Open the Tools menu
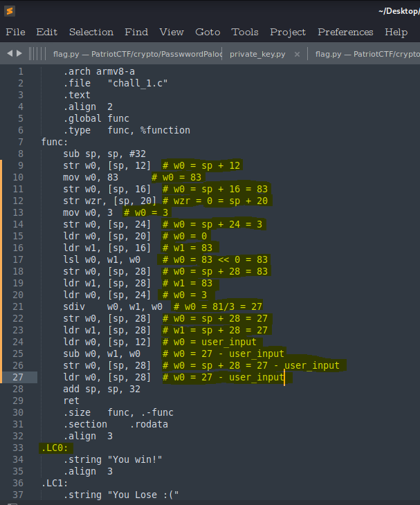Viewport: 420px width, 505px height. (x=245, y=32)
